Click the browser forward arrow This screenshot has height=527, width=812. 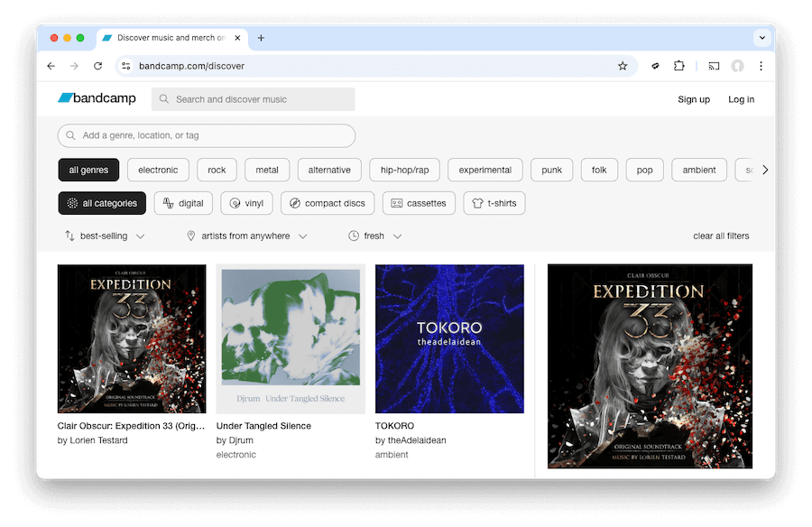(x=74, y=66)
